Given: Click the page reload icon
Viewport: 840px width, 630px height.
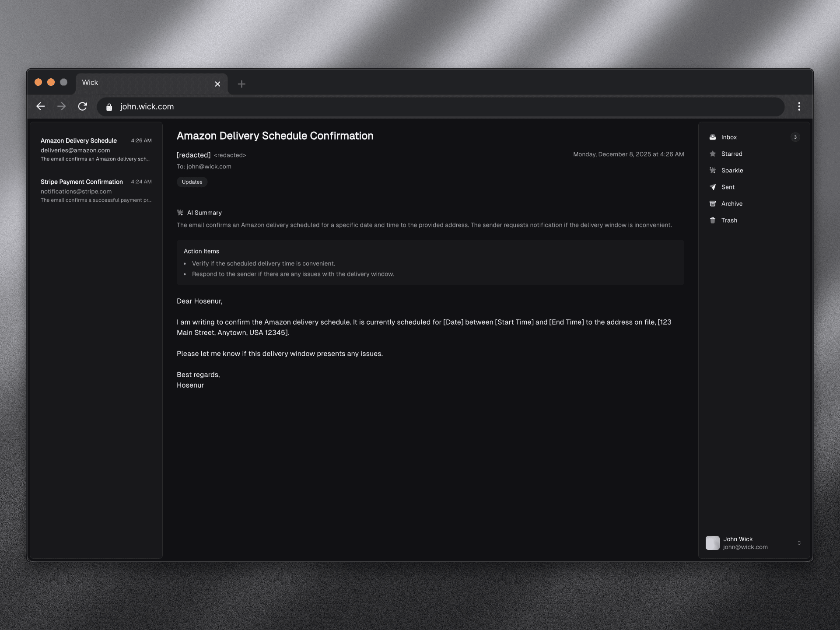Looking at the screenshot, I should coord(83,106).
